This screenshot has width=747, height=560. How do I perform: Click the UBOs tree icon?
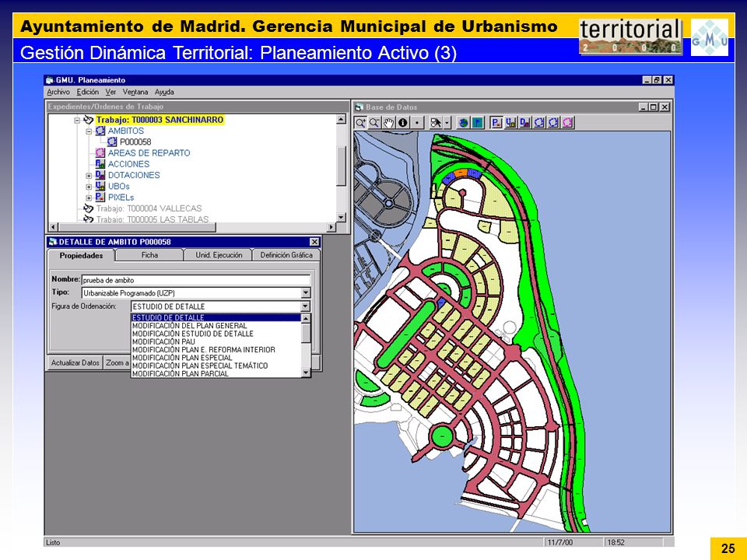[100, 186]
